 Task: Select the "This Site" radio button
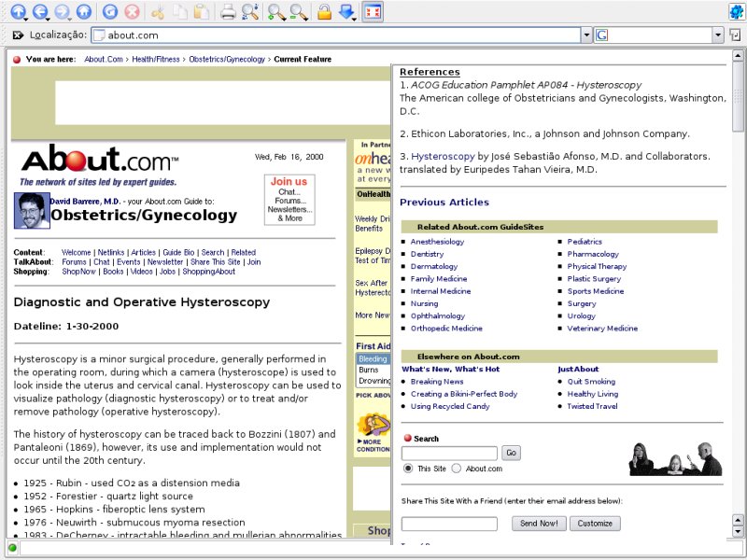coord(408,469)
